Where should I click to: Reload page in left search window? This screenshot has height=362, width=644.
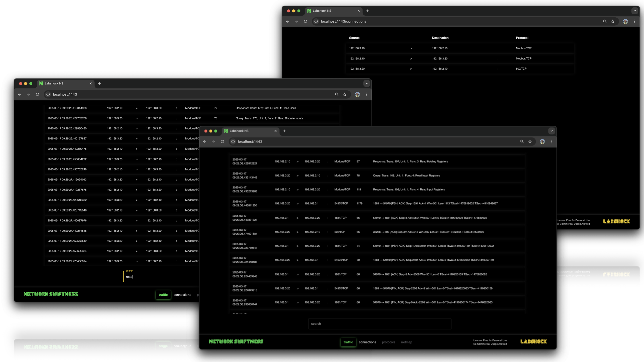(x=37, y=94)
